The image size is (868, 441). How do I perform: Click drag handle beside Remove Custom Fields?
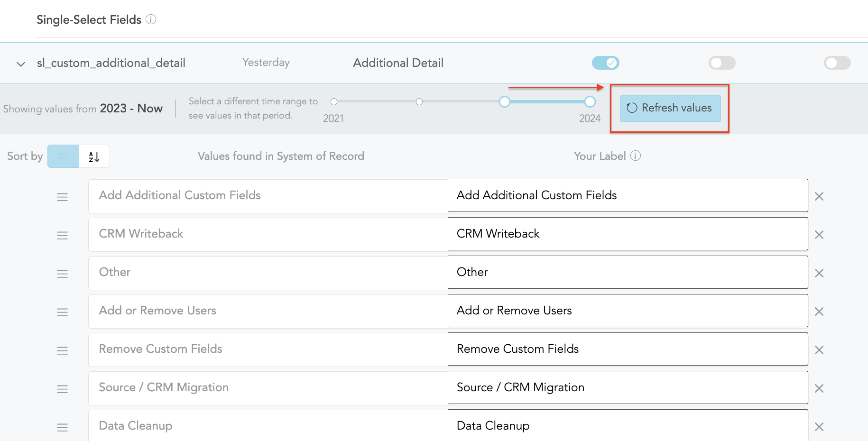pyautogui.click(x=62, y=350)
